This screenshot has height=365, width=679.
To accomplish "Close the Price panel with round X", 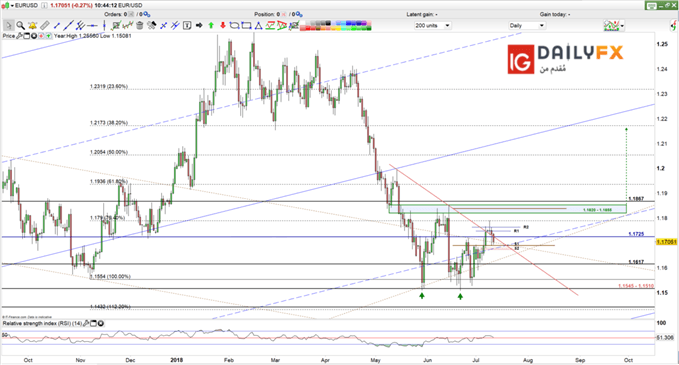I will tap(34, 36).
